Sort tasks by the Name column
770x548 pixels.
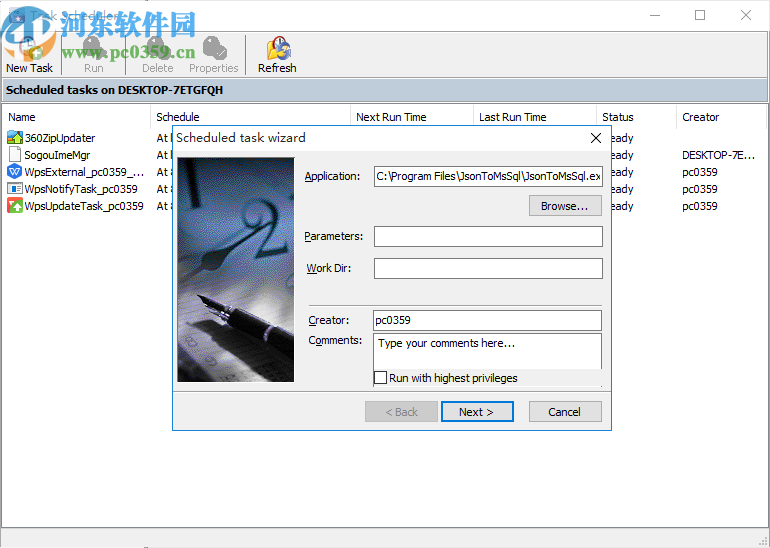point(76,117)
